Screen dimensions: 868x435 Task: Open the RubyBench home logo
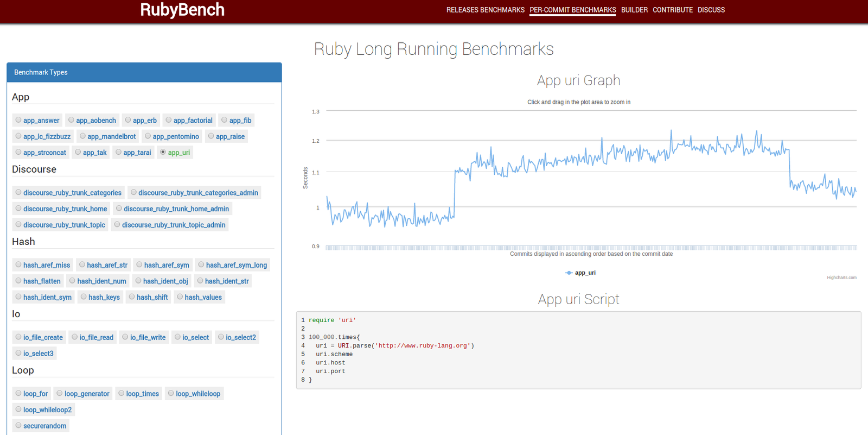(x=182, y=10)
